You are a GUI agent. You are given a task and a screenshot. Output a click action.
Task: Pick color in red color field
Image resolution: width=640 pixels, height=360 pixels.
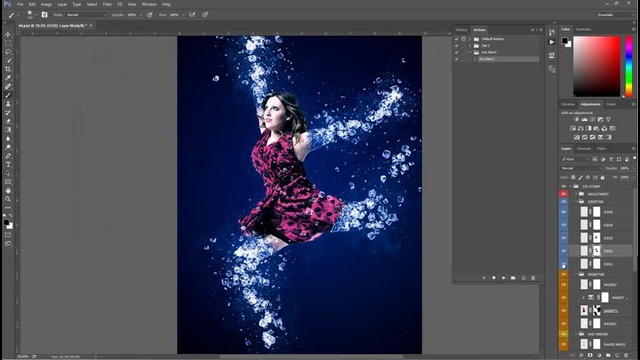coord(596,66)
